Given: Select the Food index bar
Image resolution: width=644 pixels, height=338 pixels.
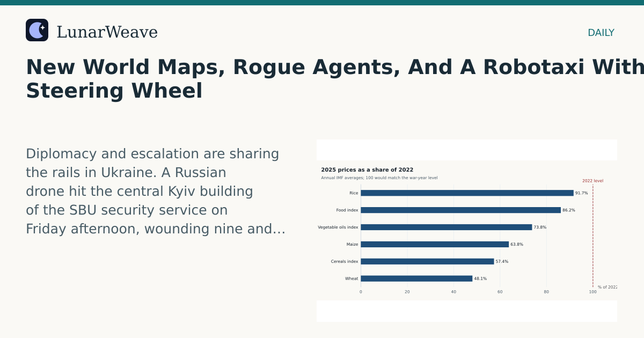Looking at the screenshot, I should pyautogui.click(x=460, y=210).
